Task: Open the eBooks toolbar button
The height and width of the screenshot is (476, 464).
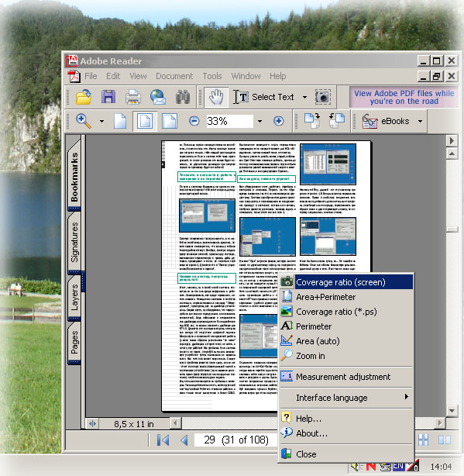Action: pos(386,121)
